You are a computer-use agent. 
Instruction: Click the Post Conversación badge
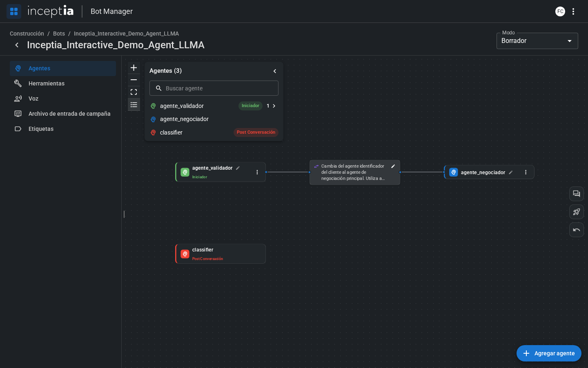(256, 132)
